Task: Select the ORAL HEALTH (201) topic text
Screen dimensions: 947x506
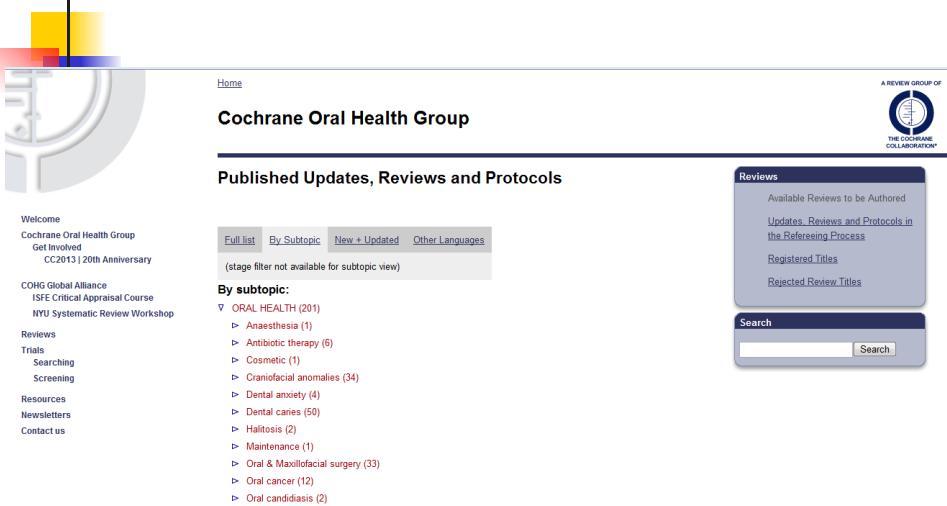Action: (x=276, y=308)
